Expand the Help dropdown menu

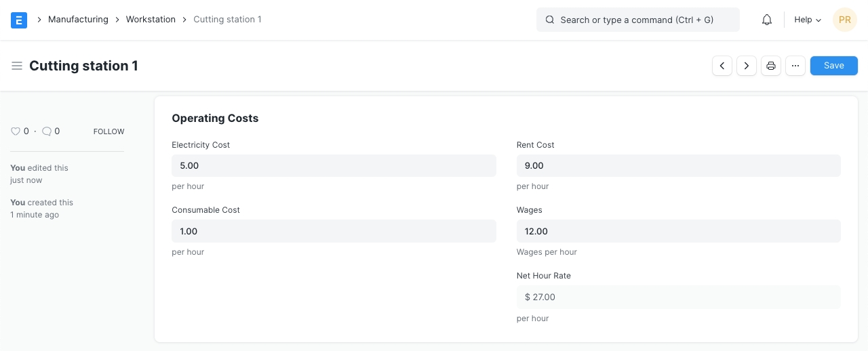807,20
